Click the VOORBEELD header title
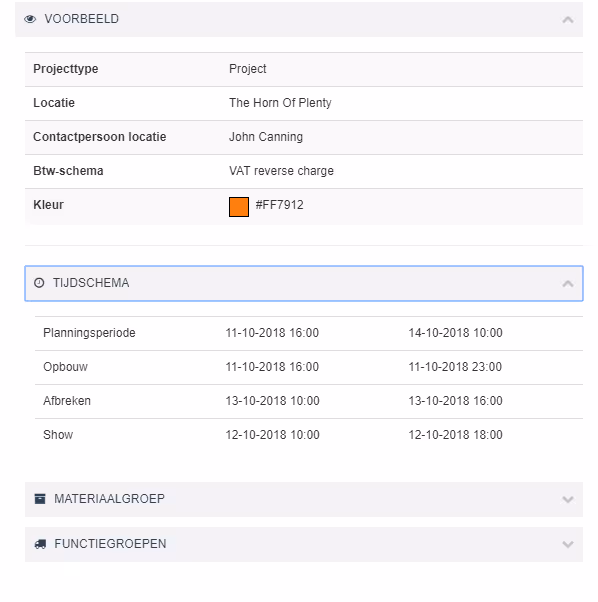 click(x=82, y=19)
